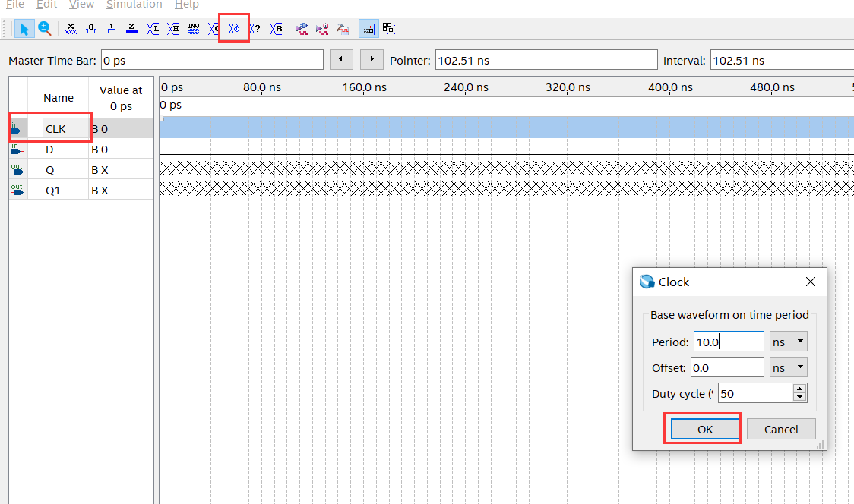Image resolution: width=854 pixels, height=504 pixels.
Task: Apply Weak Low (L) value
Action: tap(153, 29)
